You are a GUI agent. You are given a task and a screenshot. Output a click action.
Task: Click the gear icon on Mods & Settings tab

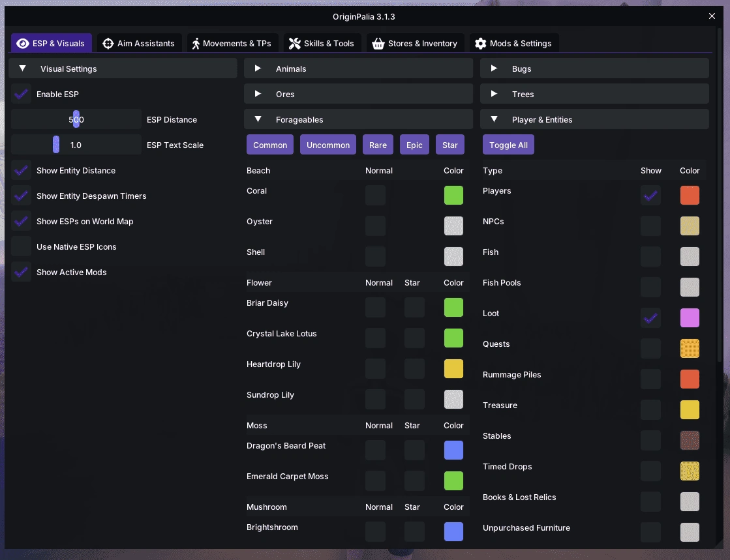[x=480, y=43]
